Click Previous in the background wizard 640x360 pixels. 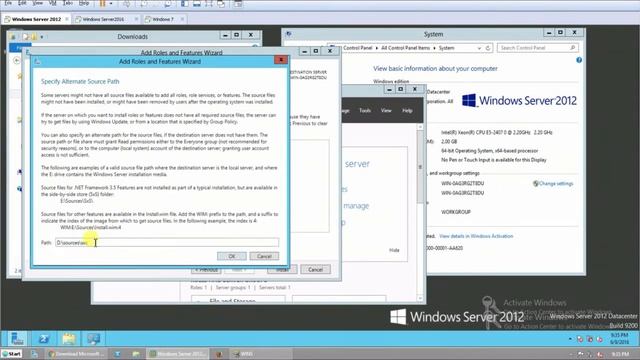(206, 270)
